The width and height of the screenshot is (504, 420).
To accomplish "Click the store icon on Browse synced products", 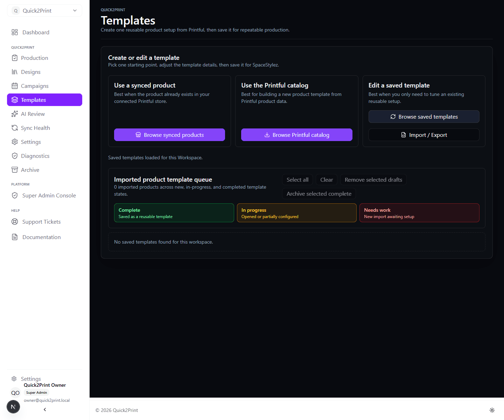I will 138,135.
